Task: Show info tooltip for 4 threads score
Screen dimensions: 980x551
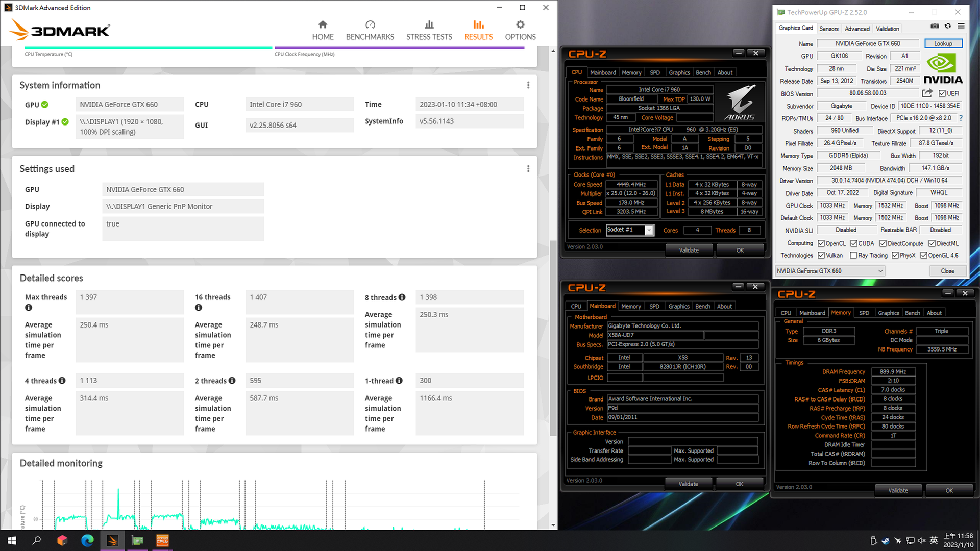Action: [62, 381]
